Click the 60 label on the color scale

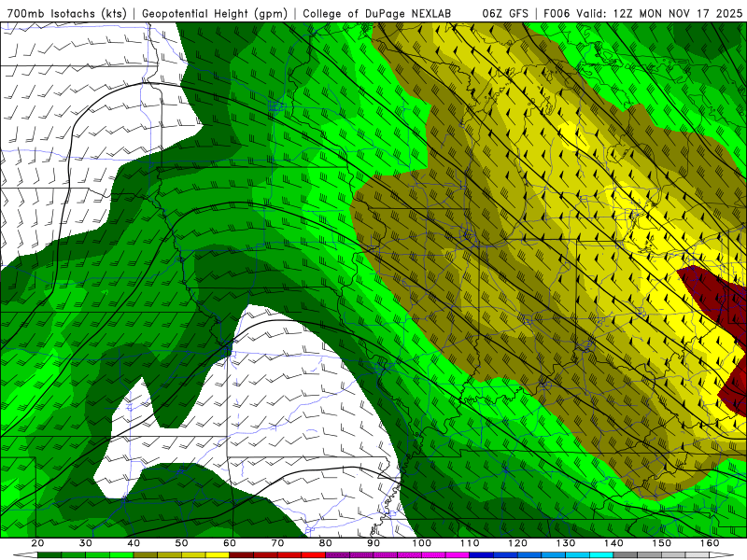230,543
